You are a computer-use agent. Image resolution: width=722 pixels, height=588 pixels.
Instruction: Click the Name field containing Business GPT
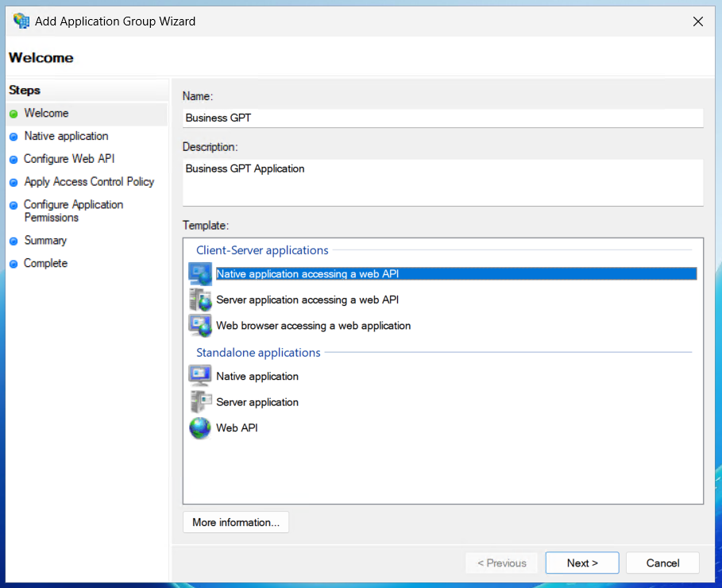tap(443, 118)
